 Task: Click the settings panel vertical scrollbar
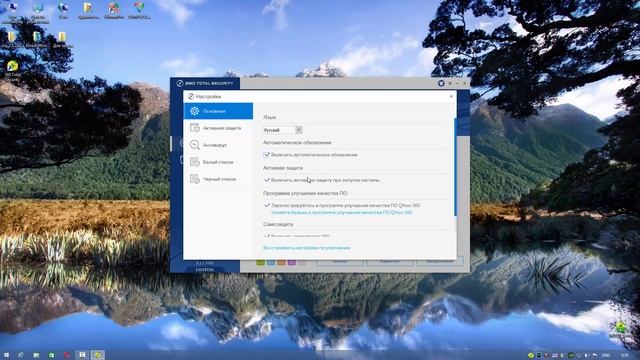(455, 167)
